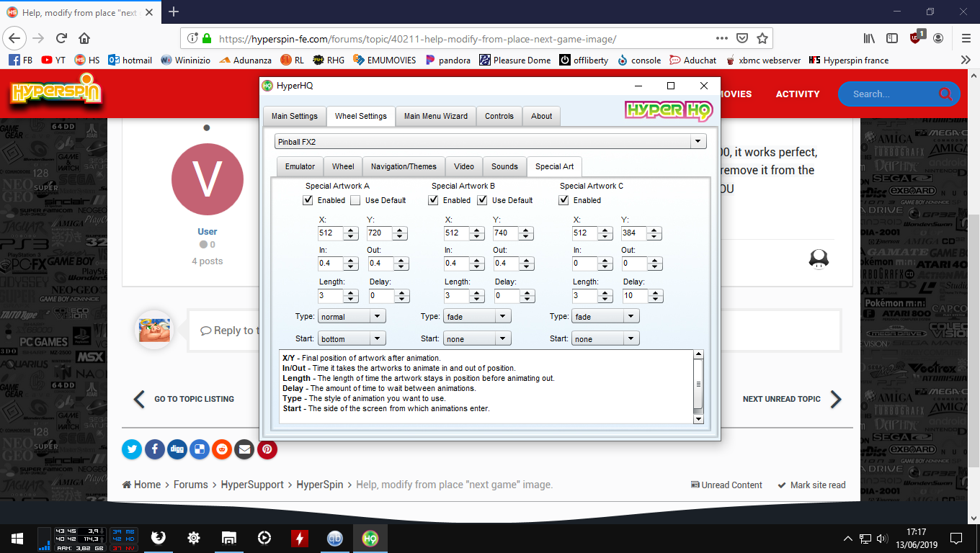The image size is (980, 553).
Task: Open HyperHQ from the Windows taskbar
Action: pyautogui.click(x=370, y=538)
